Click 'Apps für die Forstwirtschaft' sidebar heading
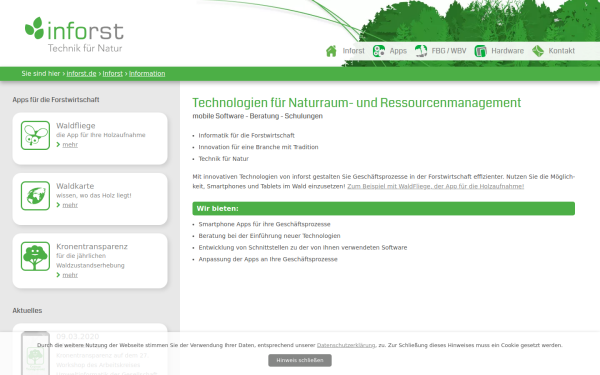The height and width of the screenshot is (375, 600). coord(56,100)
